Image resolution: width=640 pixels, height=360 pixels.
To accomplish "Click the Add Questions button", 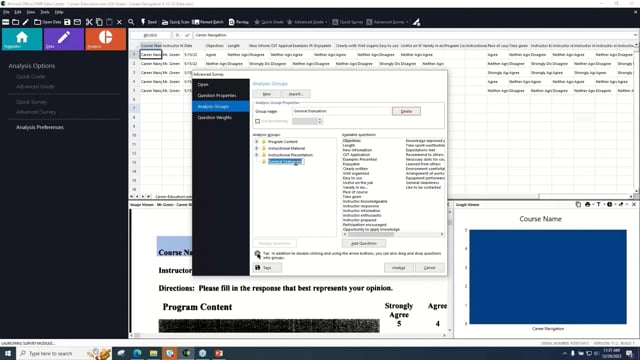I will coord(364,243).
